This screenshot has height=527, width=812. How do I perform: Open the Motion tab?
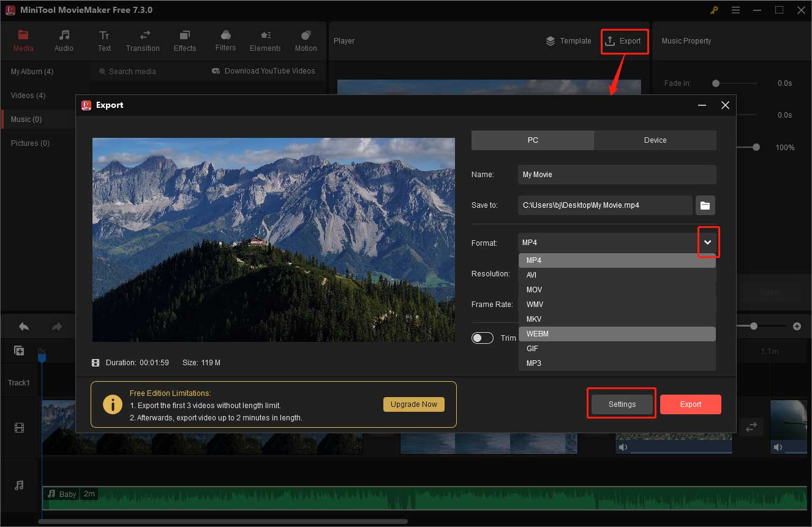(x=306, y=40)
